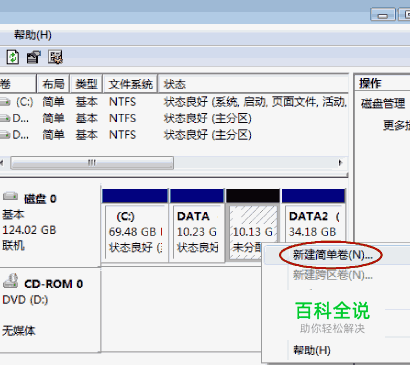Click the 类型 column header
Screen dimensions: 410x365
pos(86,84)
